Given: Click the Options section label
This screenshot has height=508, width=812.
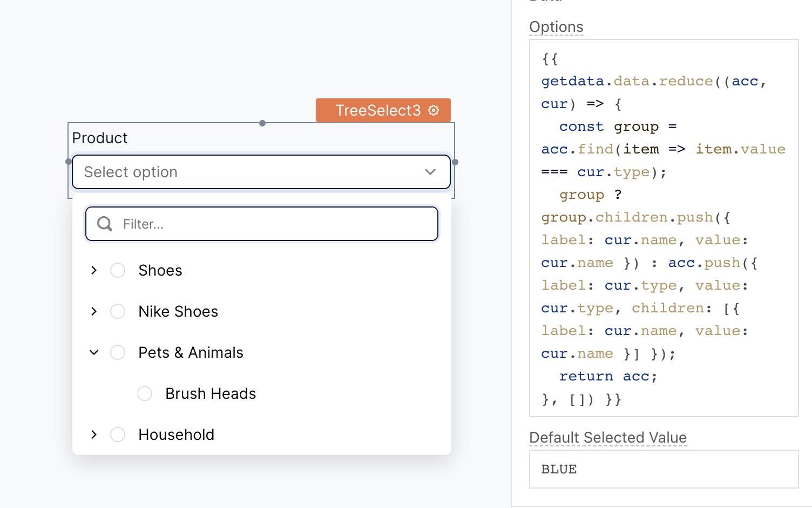Looking at the screenshot, I should pyautogui.click(x=557, y=26).
